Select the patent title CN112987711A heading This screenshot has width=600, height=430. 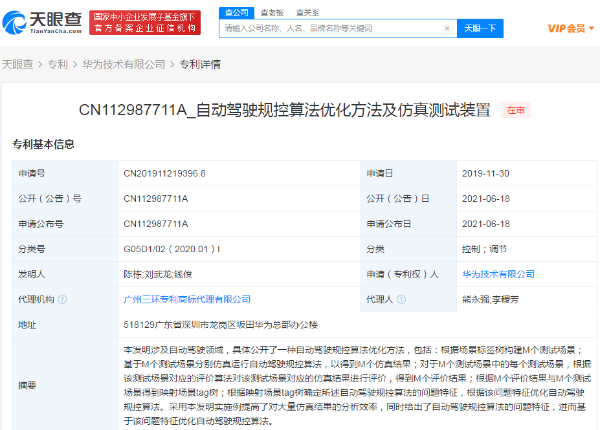point(284,110)
